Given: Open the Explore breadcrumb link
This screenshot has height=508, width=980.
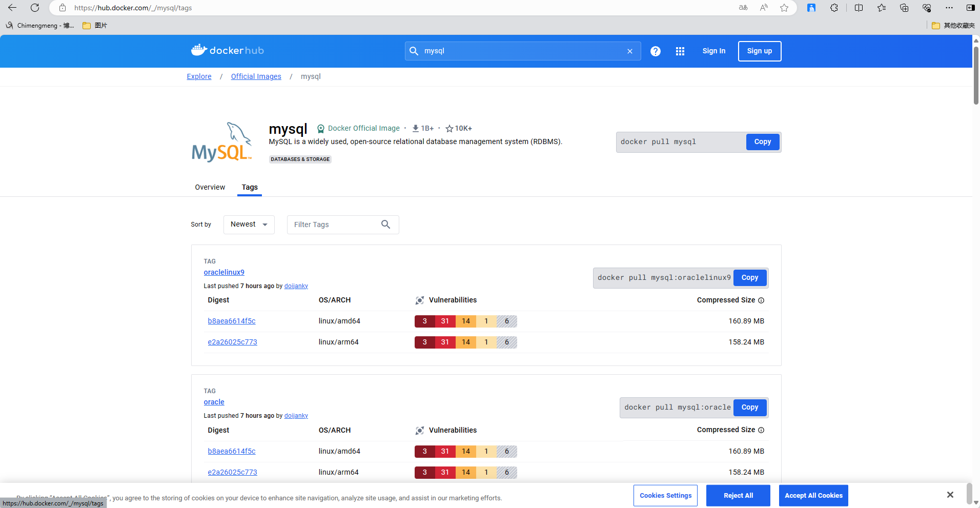Looking at the screenshot, I should (x=199, y=76).
